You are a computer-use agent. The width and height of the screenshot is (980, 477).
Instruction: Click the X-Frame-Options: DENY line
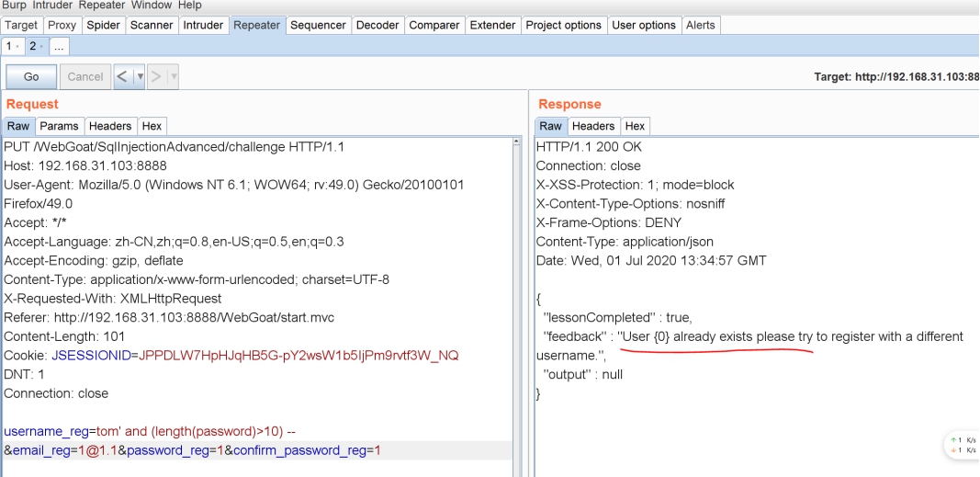coord(609,222)
